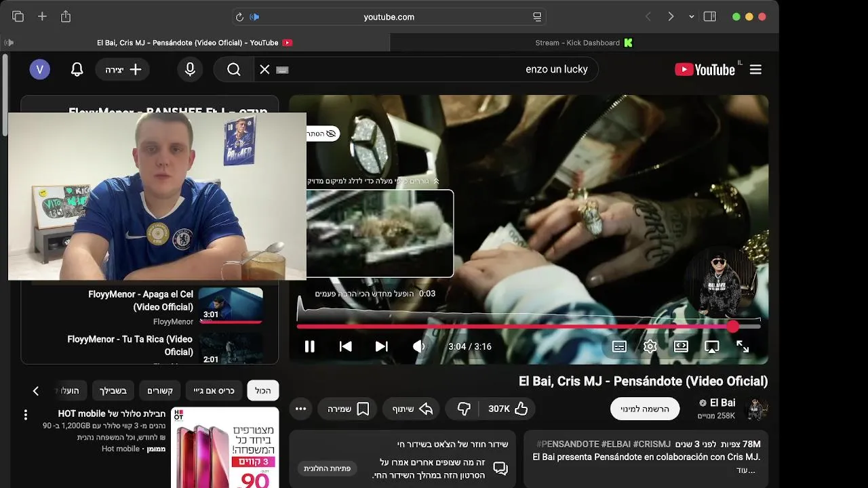Like the video showing 307K likes

tap(508, 409)
